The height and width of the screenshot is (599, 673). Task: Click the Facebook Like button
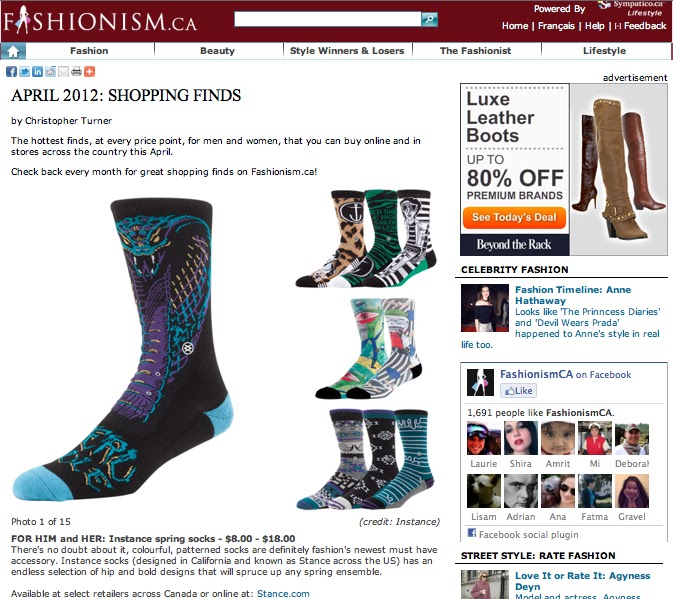coord(518,390)
